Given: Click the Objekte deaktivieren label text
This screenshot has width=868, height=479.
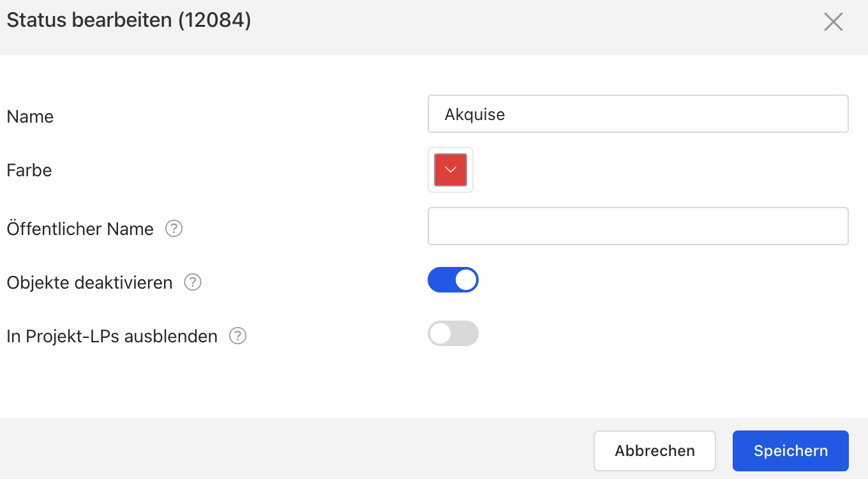Looking at the screenshot, I should pos(89,282).
